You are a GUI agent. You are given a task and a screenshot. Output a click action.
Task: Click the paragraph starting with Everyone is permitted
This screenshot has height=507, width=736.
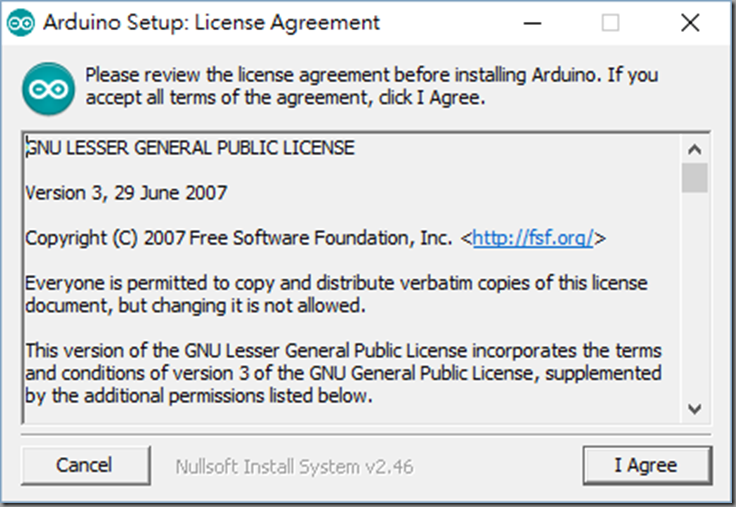pyautogui.click(x=336, y=294)
